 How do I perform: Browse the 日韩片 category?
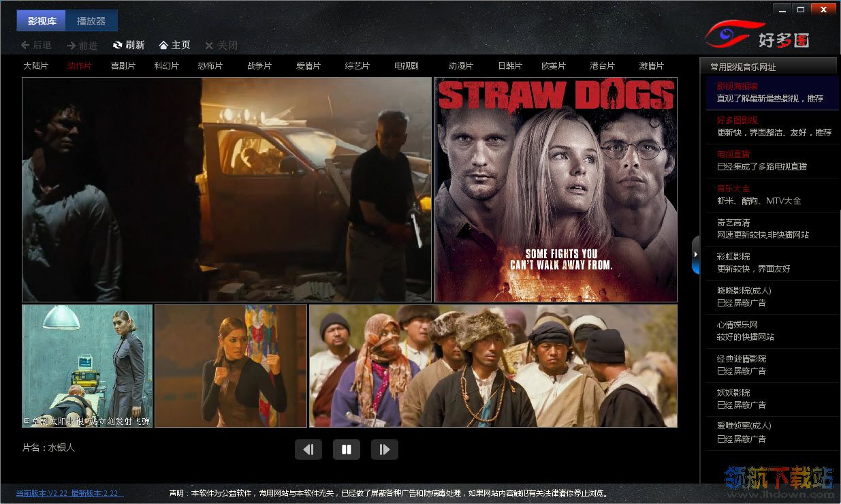[x=510, y=66]
